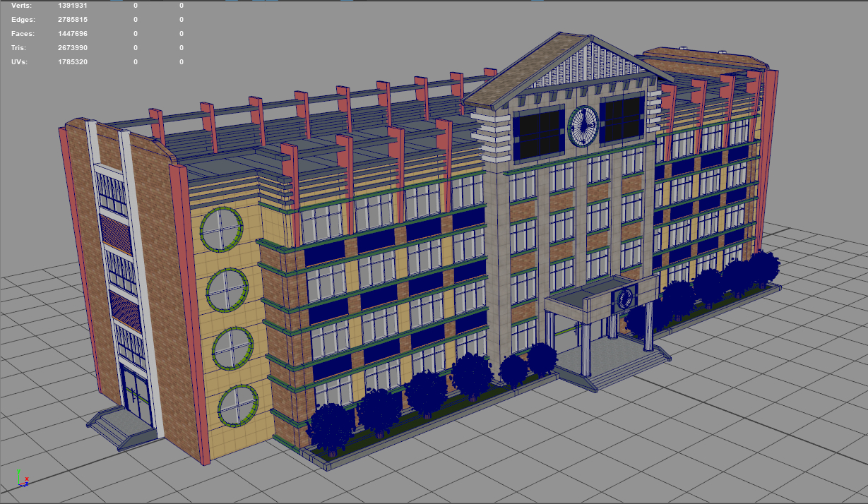The height and width of the screenshot is (504, 868).
Task: Click the blue Z axis label on the origin gizmo
Action: coord(27,484)
